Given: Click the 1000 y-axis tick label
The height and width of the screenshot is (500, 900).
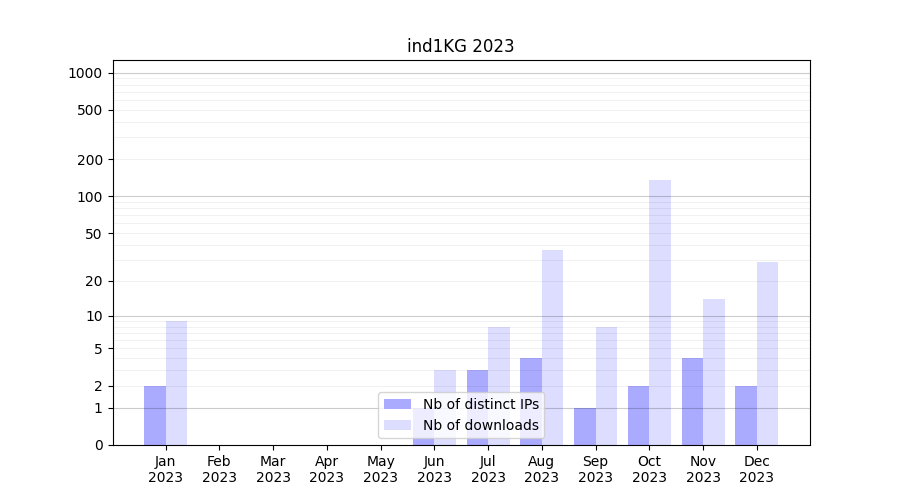Looking at the screenshot, I should click(x=85, y=73).
